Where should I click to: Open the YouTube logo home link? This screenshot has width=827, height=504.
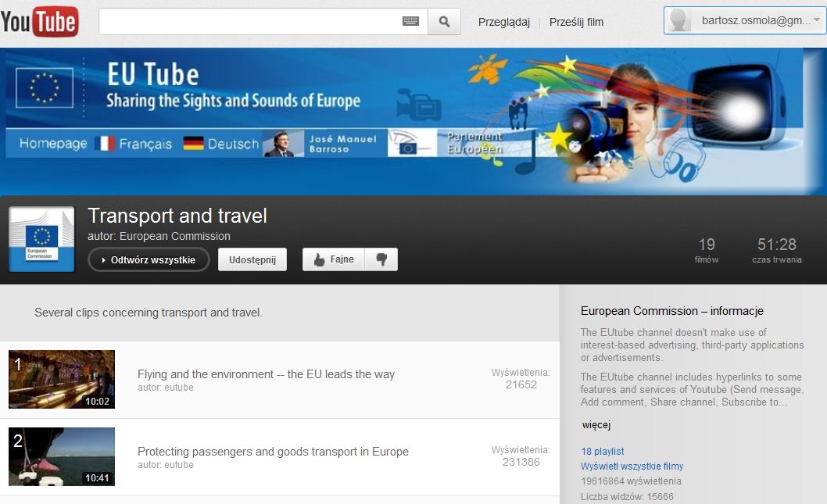tap(40, 22)
